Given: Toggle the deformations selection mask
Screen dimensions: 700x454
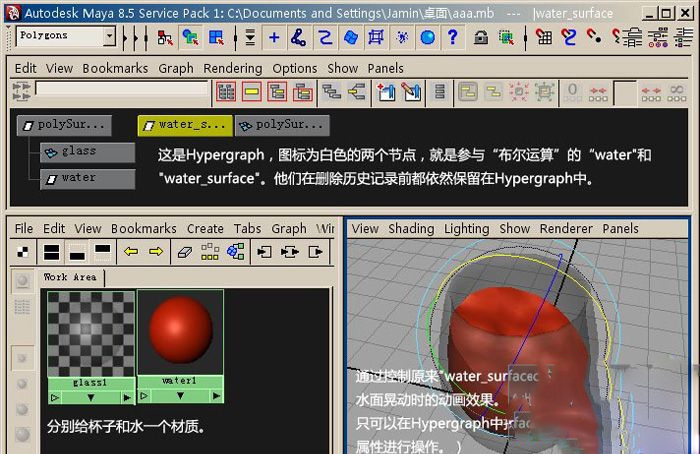Looking at the screenshot, I should 376,37.
